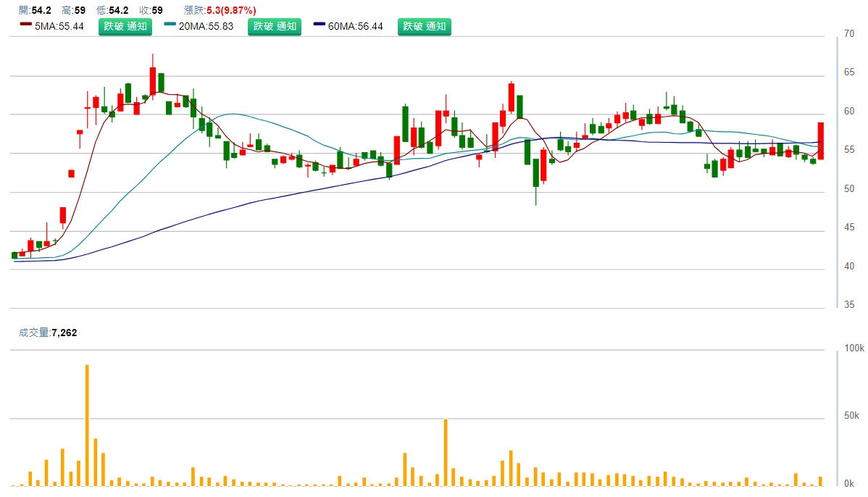Click the teal 20MA legend color marker
Image resolution: width=868 pixels, height=497 pixels.
[170, 24]
